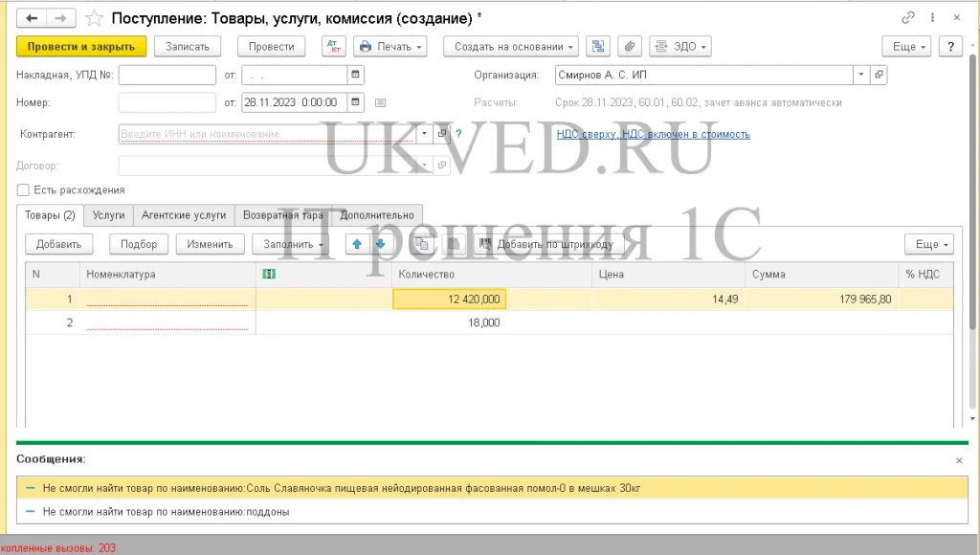This screenshot has height=555, width=980.
Task: Go forward with the right arrow button
Action: tap(60, 18)
